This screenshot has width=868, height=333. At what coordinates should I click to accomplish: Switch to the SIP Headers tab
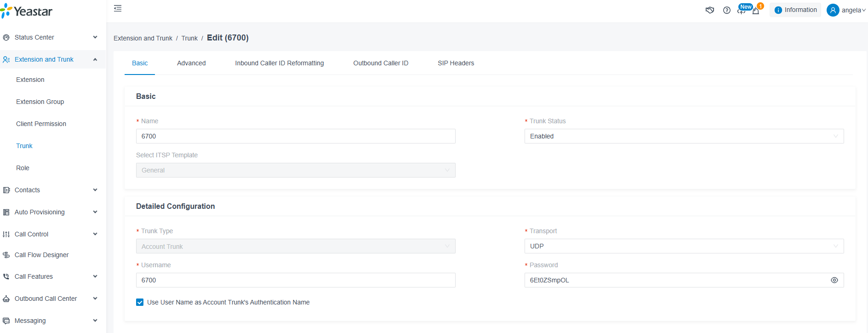click(456, 63)
